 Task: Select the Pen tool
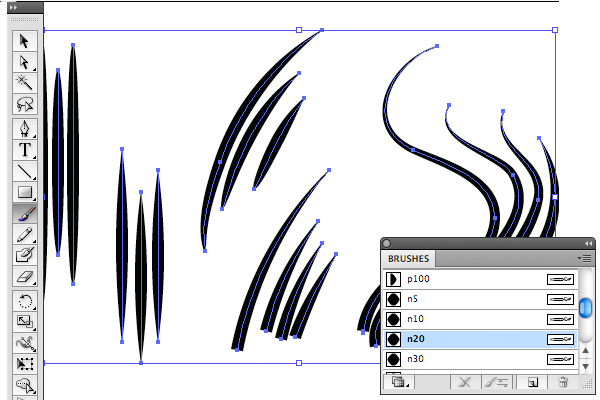tap(25, 129)
